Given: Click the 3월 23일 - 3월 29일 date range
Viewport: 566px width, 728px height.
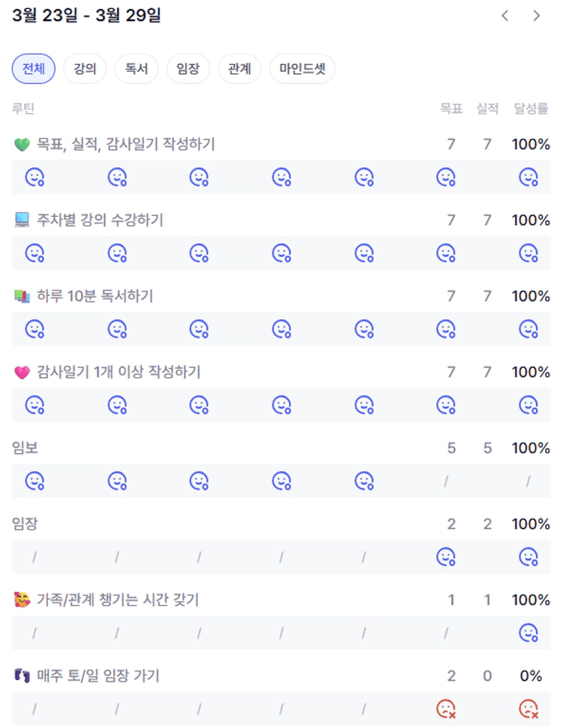Looking at the screenshot, I should (x=86, y=16).
